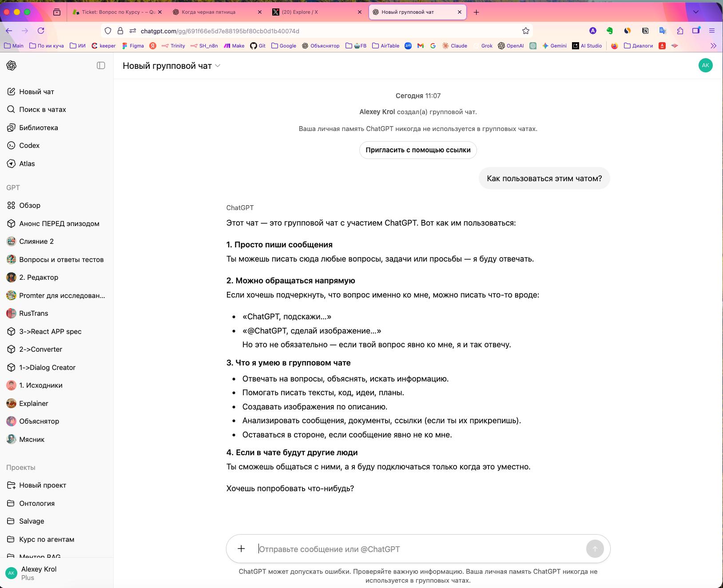This screenshot has width=723, height=588.
Task: Click the send message arrow
Action: click(595, 549)
